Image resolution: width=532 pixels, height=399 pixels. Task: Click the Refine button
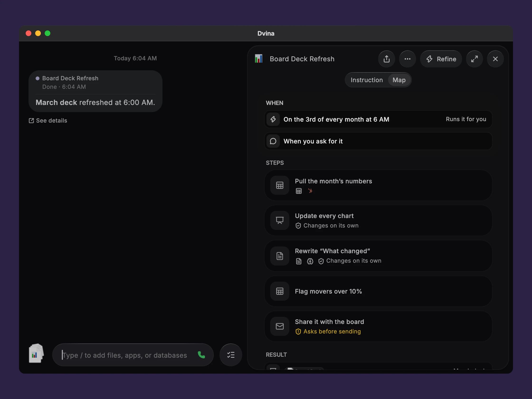[441, 59]
